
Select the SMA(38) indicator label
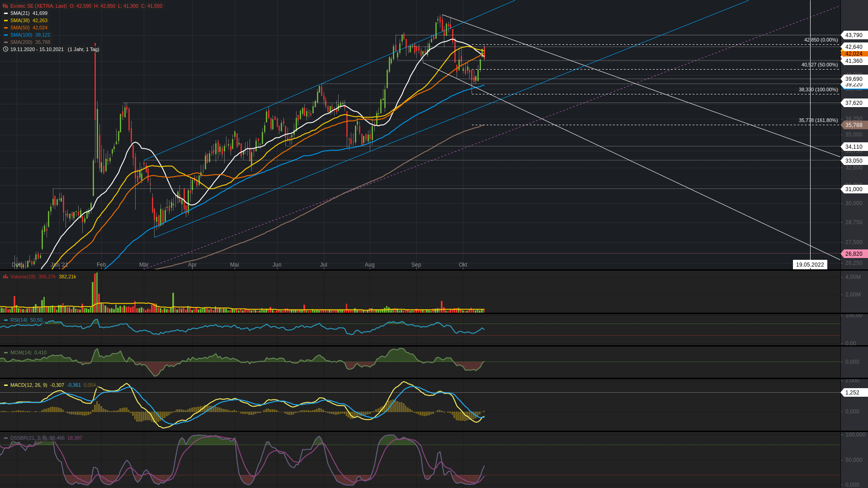(20, 21)
